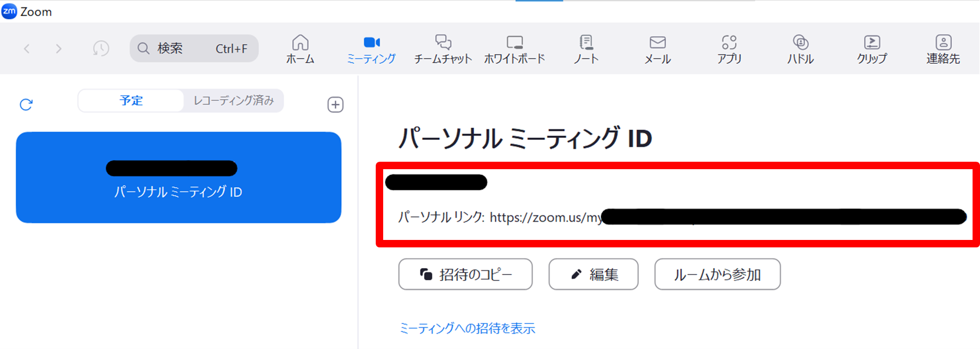
Task: Switch to the Recorded (レコーディング済み) tab
Action: [x=234, y=101]
